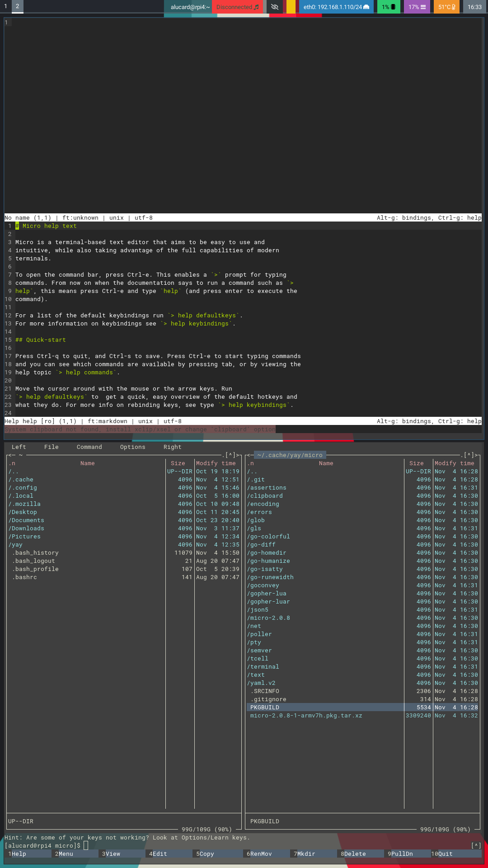Click the Disconnected music status module

237,7
